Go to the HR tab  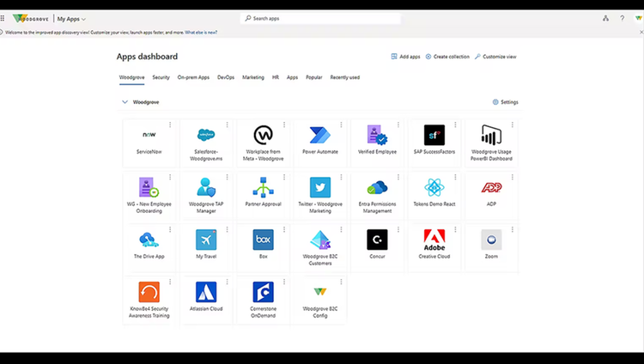pyautogui.click(x=276, y=77)
